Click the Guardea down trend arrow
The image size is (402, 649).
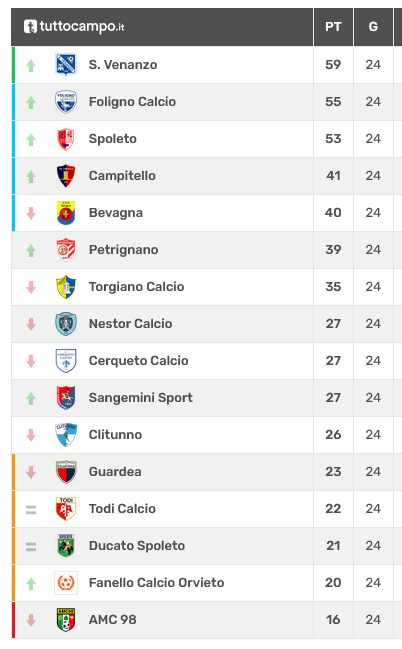click(31, 472)
